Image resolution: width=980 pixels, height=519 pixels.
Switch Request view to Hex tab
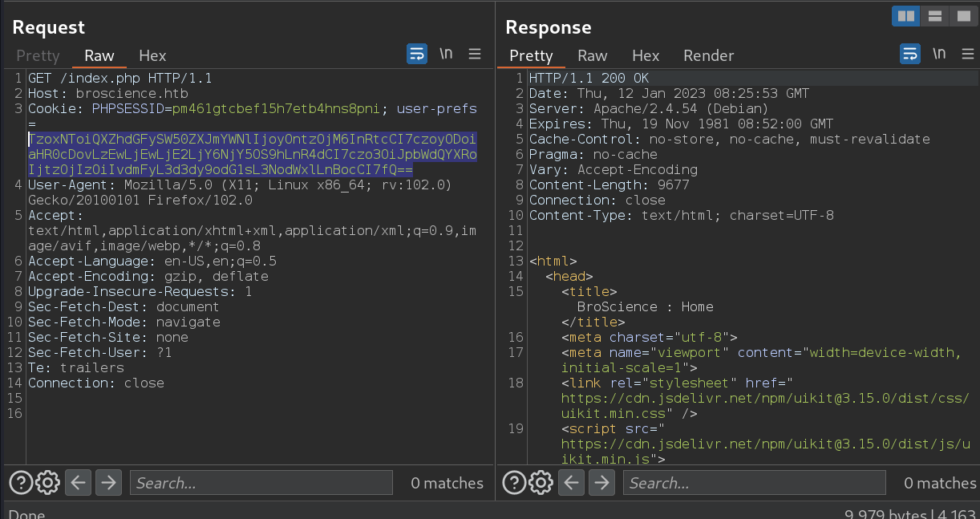(x=152, y=55)
